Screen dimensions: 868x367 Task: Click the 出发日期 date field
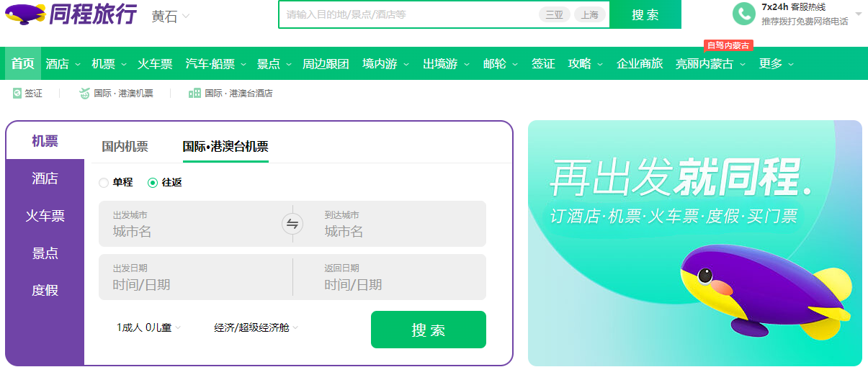(x=195, y=277)
